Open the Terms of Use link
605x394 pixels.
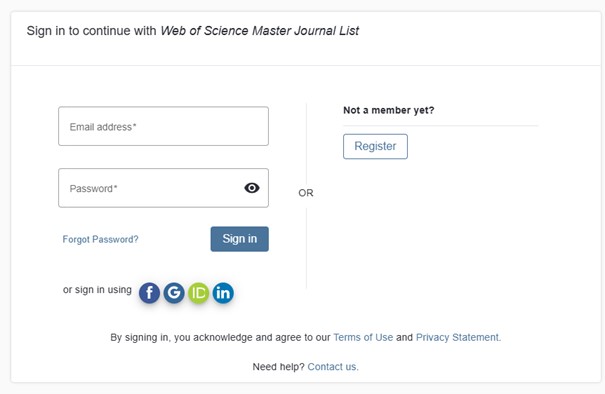click(363, 337)
